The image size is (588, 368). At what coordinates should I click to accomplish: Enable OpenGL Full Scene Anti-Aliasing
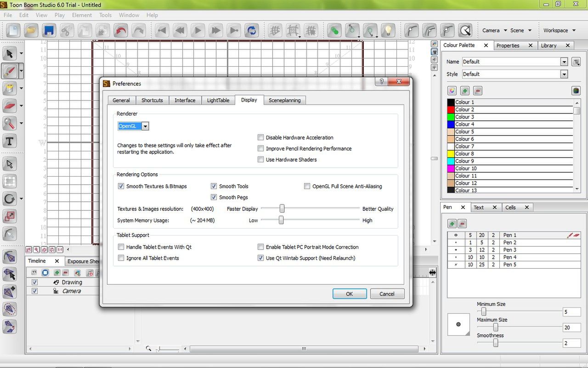pyautogui.click(x=307, y=186)
